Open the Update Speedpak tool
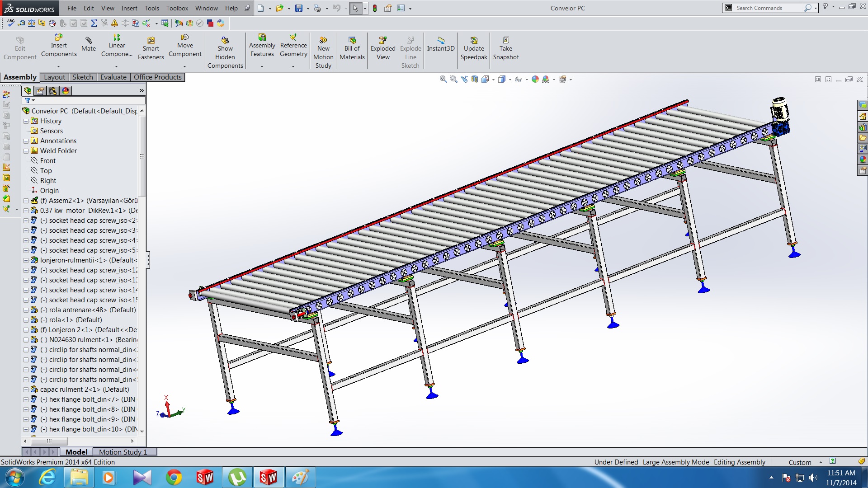The width and height of the screenshot is (868, 488). (474, 40)
